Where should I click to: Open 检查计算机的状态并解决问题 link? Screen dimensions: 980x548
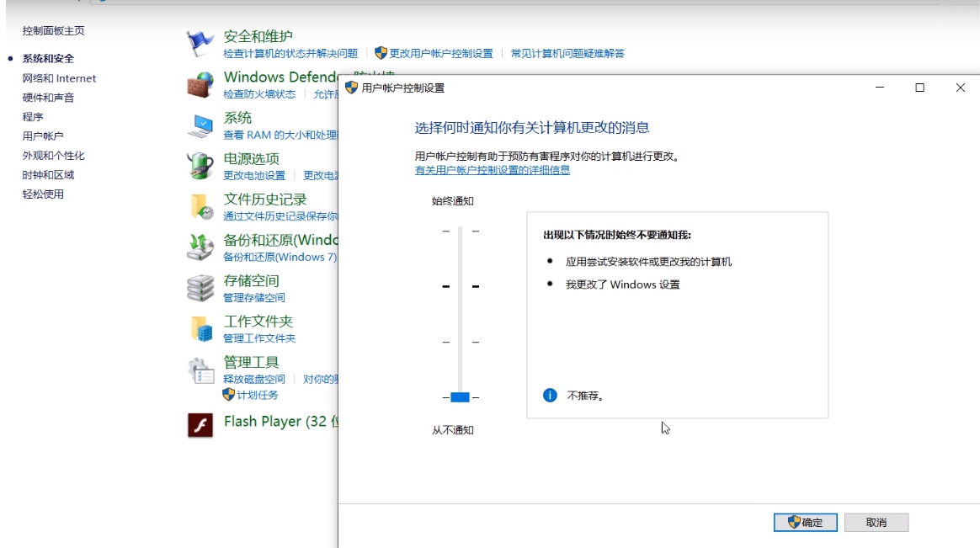(x=290, y=54)
